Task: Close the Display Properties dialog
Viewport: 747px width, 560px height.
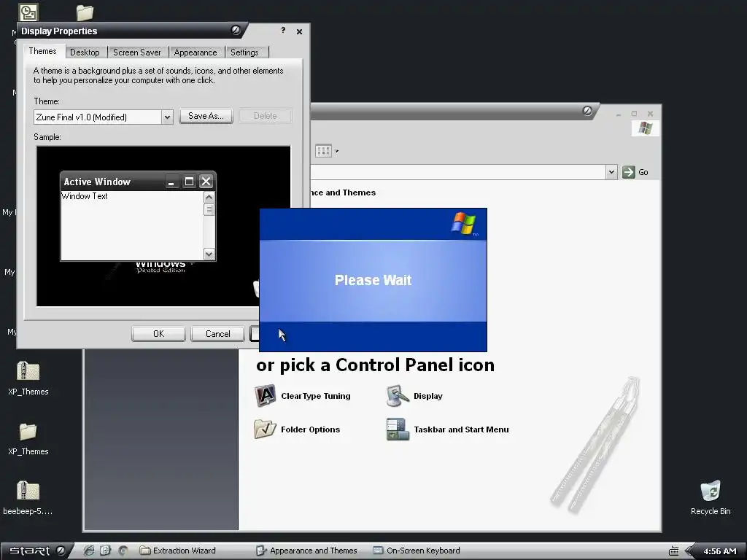Action: point(299,31)
